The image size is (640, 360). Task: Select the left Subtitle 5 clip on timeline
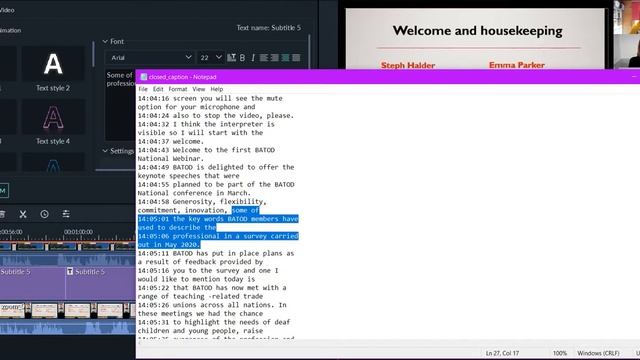(32, 283)
